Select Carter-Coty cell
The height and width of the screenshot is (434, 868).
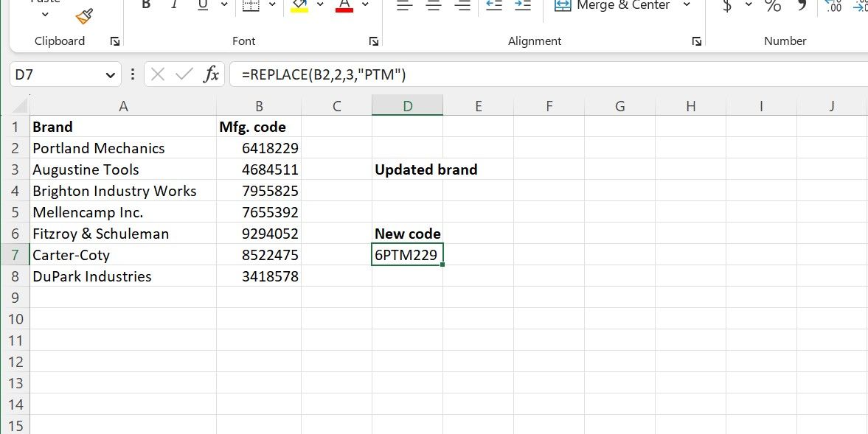click(123, 255)
